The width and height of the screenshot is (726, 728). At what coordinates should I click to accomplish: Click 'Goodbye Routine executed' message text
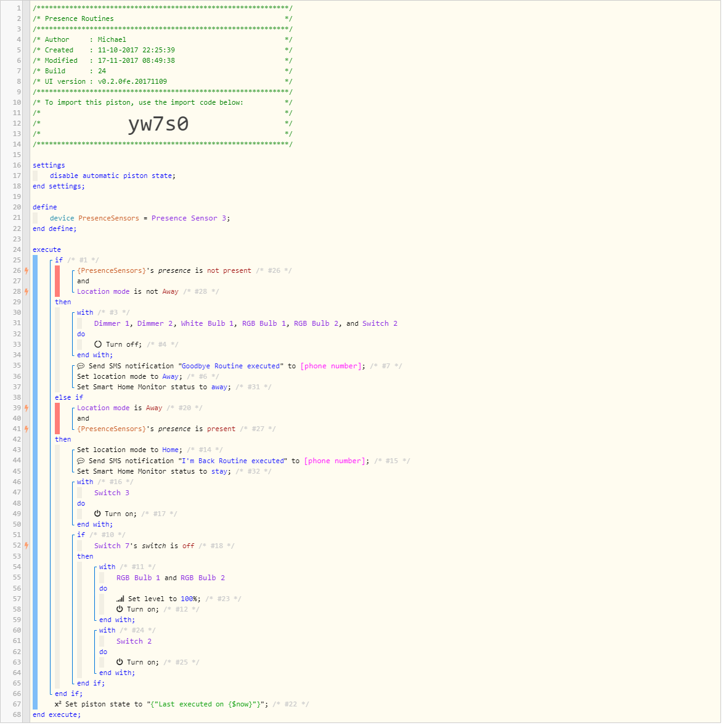[x=230, y=367]
